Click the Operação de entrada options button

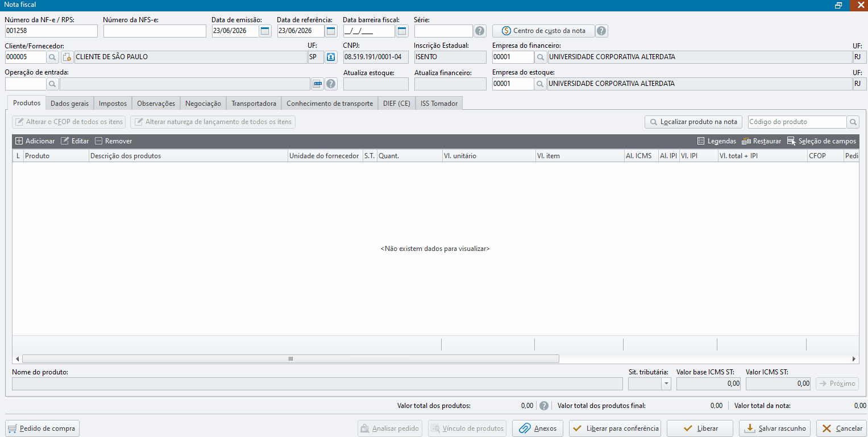[x=317, y=84]
